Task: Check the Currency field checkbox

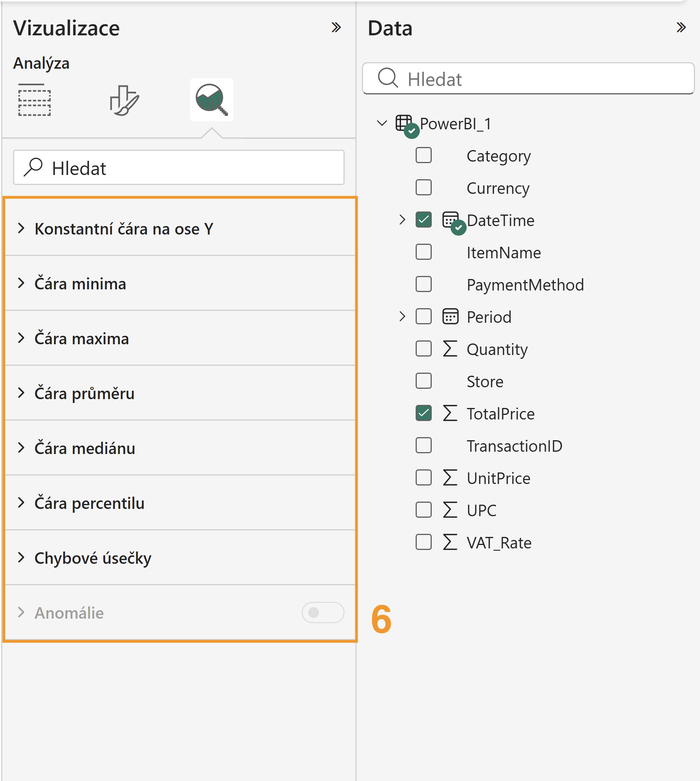Action: 423,188
